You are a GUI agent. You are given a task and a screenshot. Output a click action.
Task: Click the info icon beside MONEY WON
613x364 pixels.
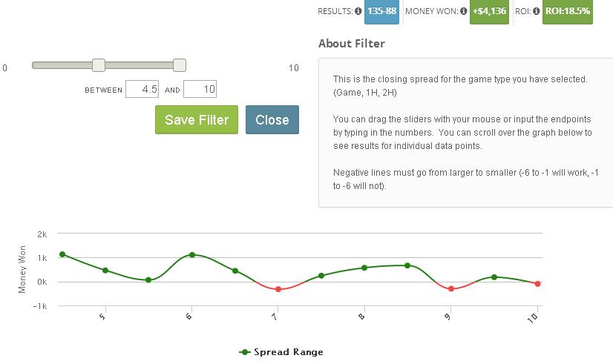click(463, 11)
